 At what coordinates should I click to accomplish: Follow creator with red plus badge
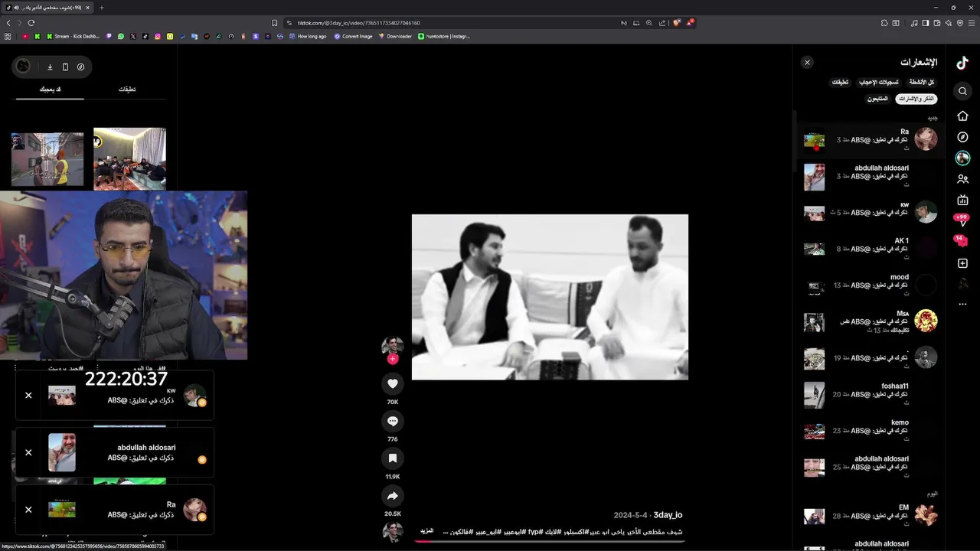(x=393, y=359)
